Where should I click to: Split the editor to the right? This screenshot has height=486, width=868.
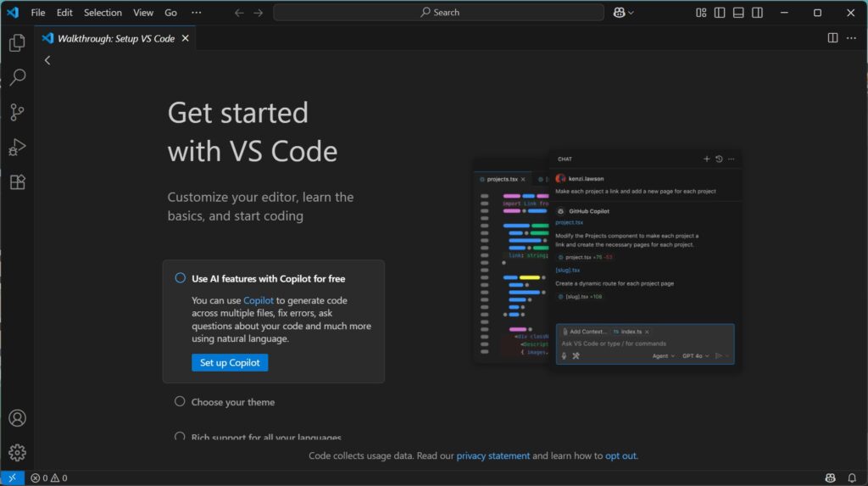pyautogui.click(x=832, y=37)
